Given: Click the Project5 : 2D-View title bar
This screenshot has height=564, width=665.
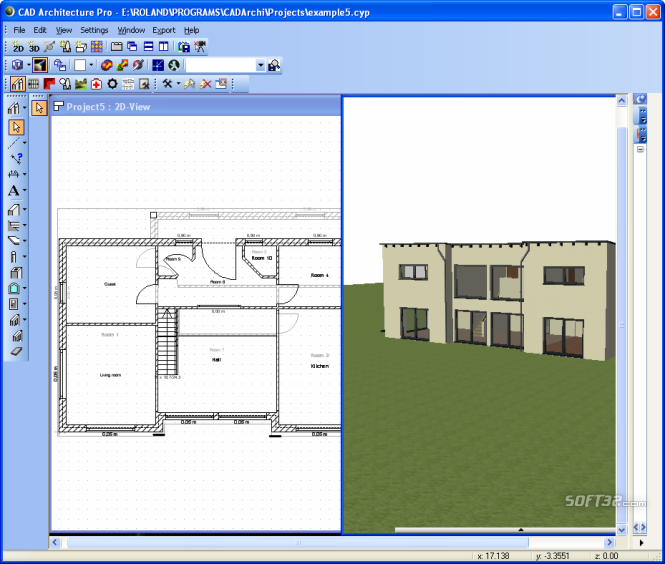Looking at the screenshot, I should click(196, 106).
